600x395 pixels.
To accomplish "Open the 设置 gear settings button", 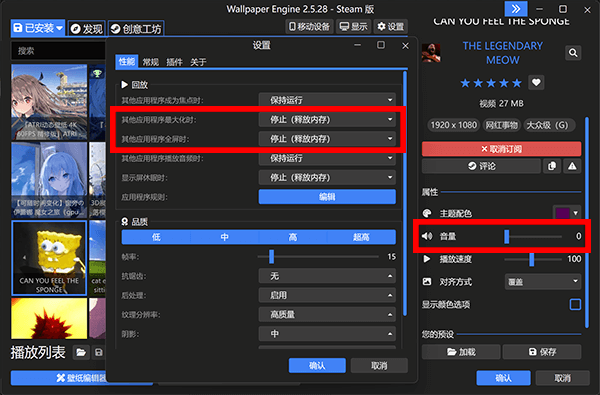I will (x=390, y=26).
